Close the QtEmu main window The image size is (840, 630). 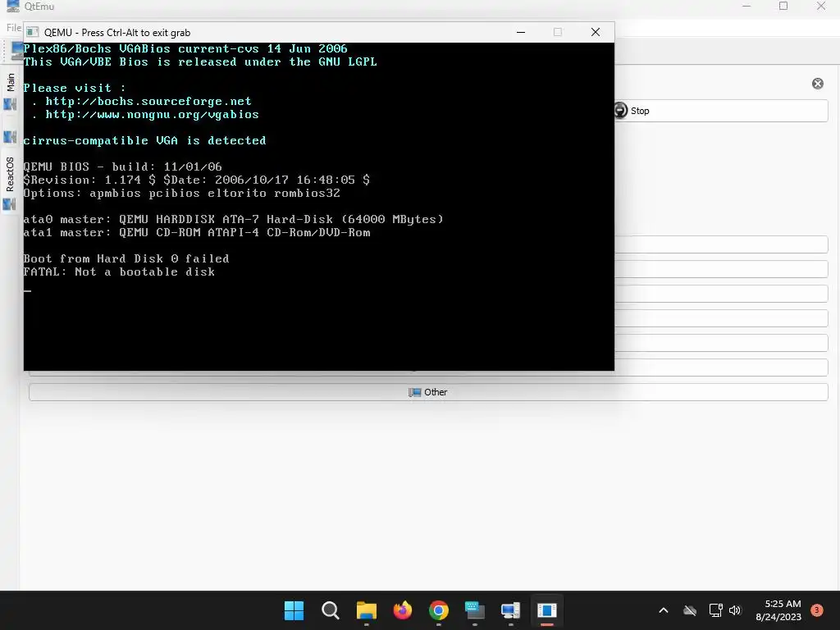[820, 6]
